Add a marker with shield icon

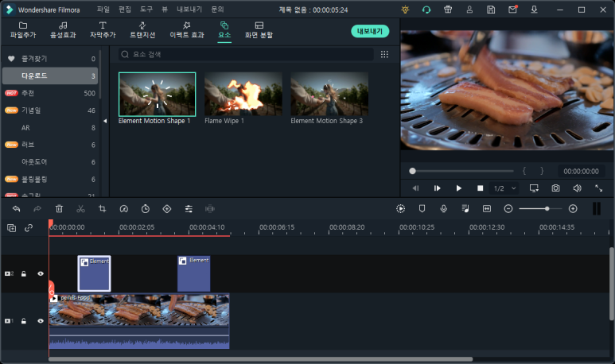[422, 209]
